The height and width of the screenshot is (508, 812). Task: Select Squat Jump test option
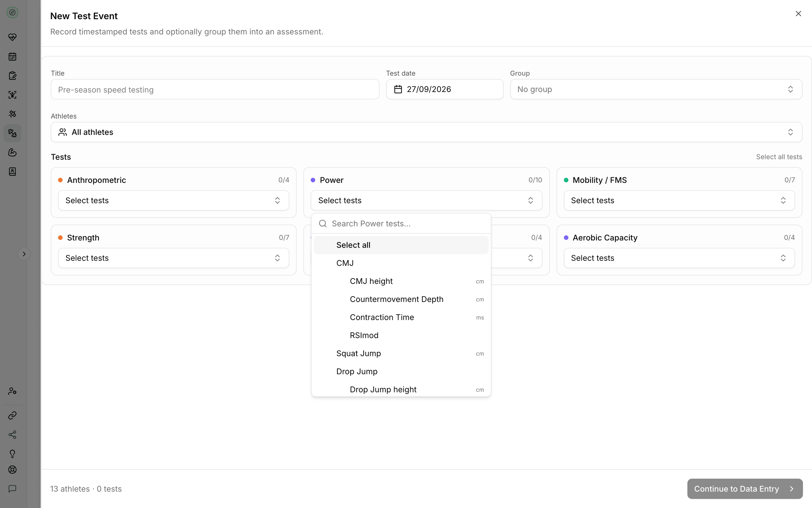(401, 354)
